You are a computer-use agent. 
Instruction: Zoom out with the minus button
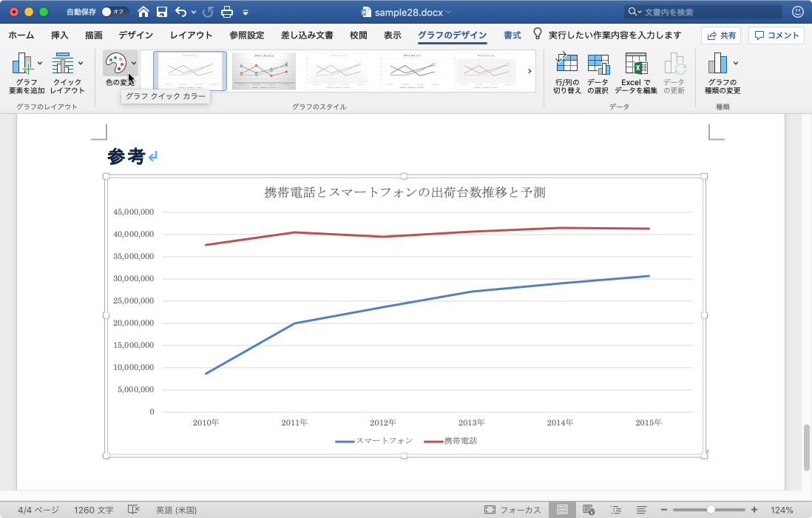point(664,510)
